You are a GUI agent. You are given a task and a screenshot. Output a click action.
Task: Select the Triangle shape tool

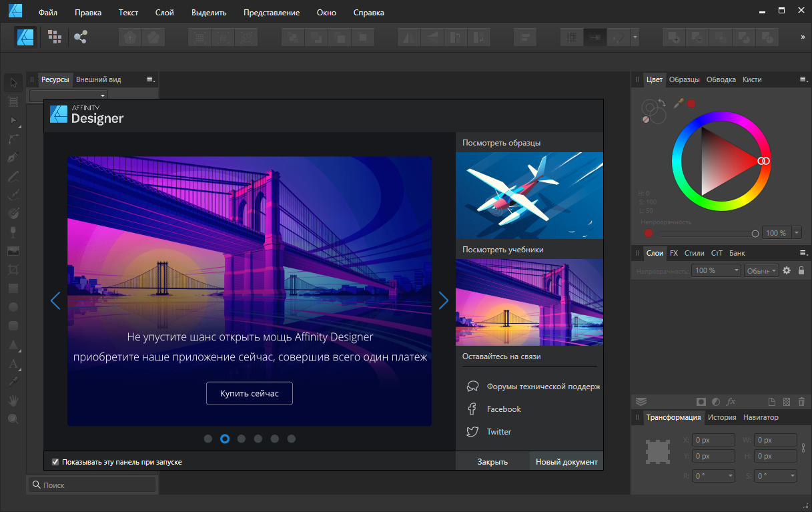click(13, 345)
